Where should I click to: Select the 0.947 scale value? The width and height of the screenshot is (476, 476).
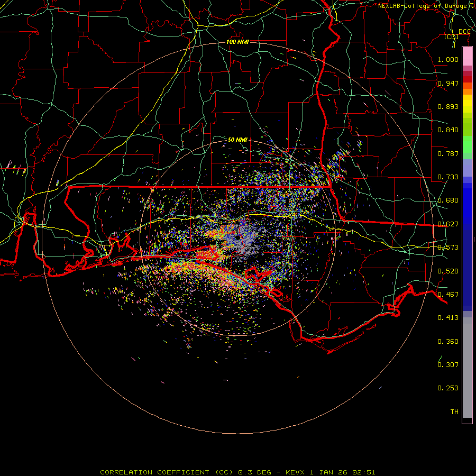click(448, 83)
